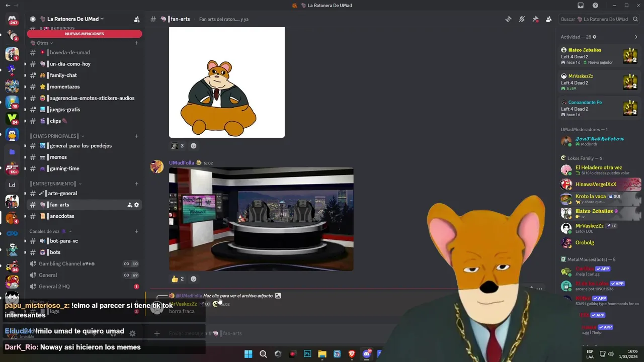Open the bot-para-vc channel

[x=85, y=241]
